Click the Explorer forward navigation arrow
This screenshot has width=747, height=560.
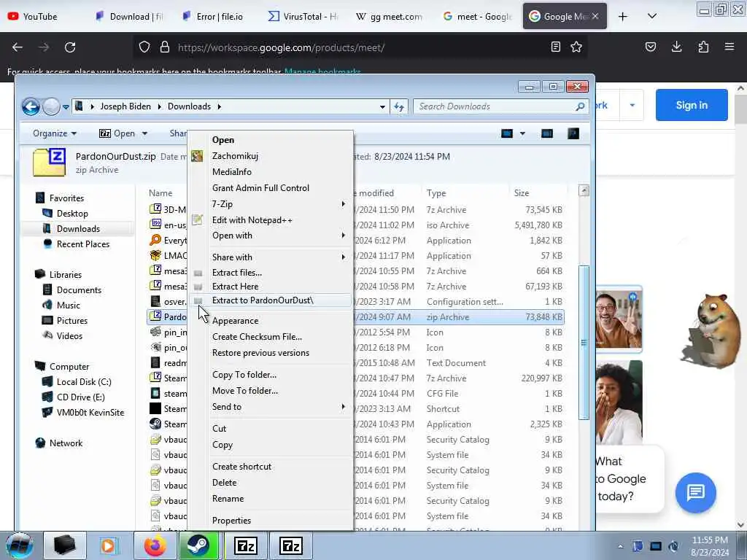point(52,106)
